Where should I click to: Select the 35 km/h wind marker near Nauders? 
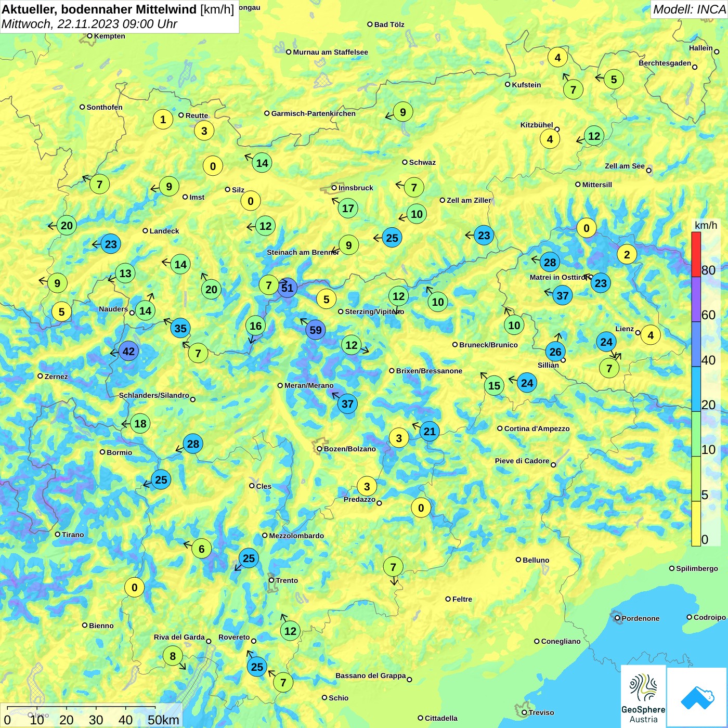click(180, 328)
